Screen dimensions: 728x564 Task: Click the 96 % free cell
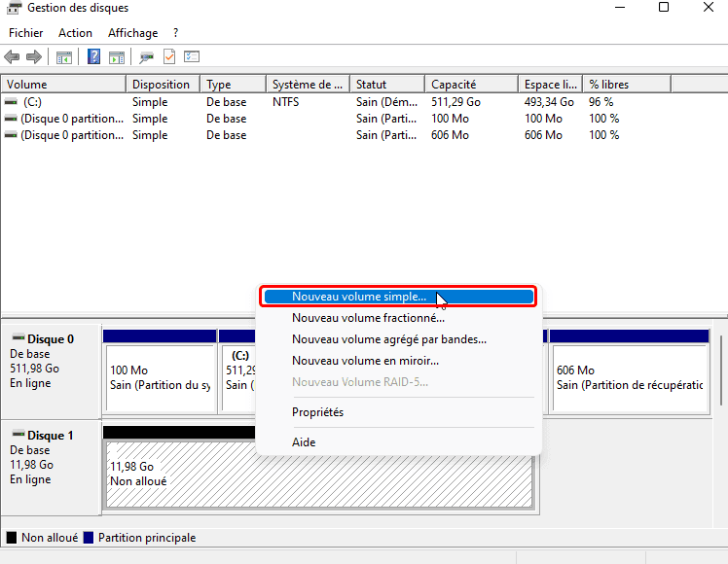click(601, 101)
